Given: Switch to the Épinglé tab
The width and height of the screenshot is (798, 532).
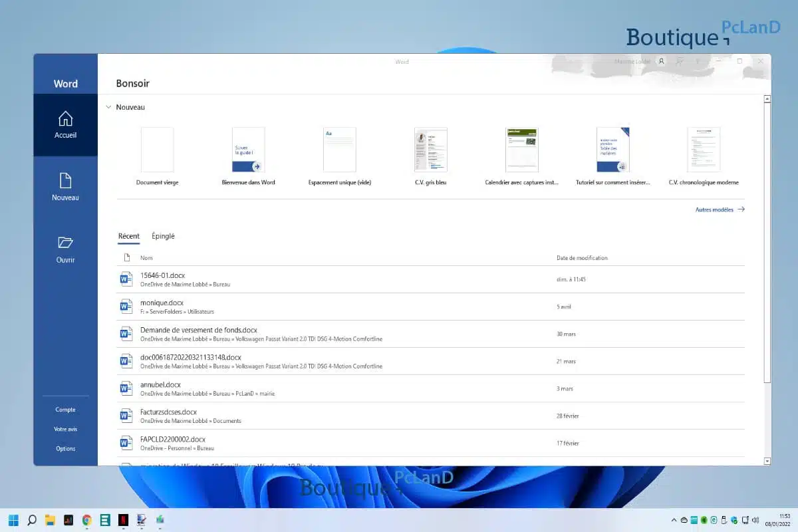Looking at the screenshot, I should click(x=163, y=236).
